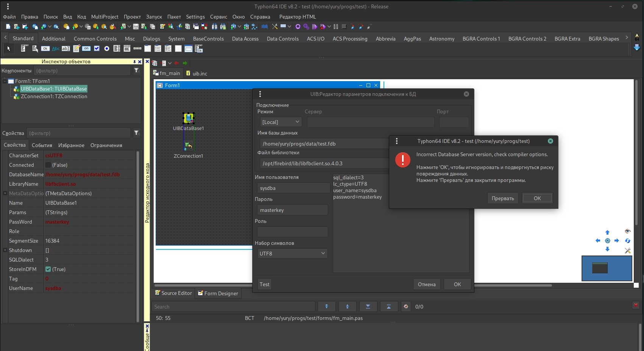Click Отмена in the UIB parameters editor

click(427, 284)
